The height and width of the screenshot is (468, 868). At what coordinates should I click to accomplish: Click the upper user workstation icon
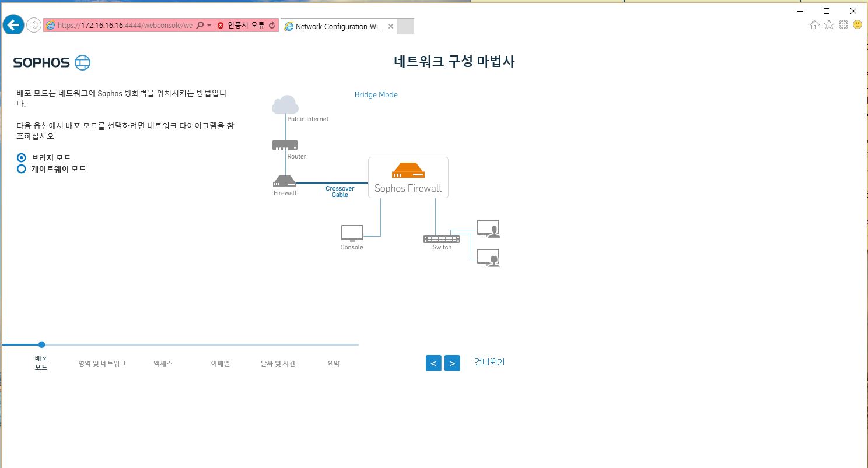[x=489, y=228]
